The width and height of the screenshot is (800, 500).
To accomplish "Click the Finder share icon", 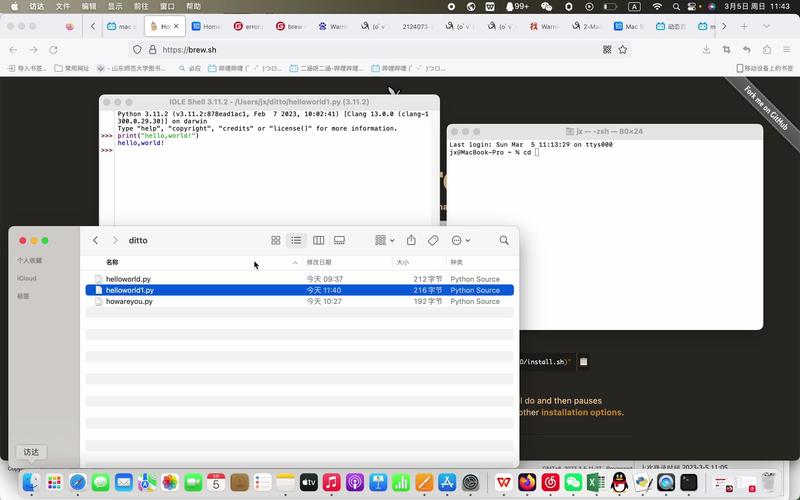I will pyautogui.click(x=410, y=240).
